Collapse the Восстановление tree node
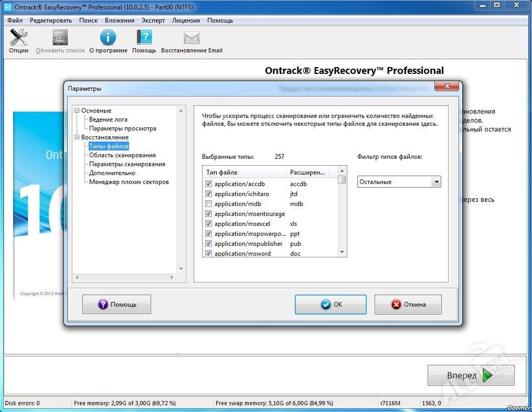 [x=77, y=137]
